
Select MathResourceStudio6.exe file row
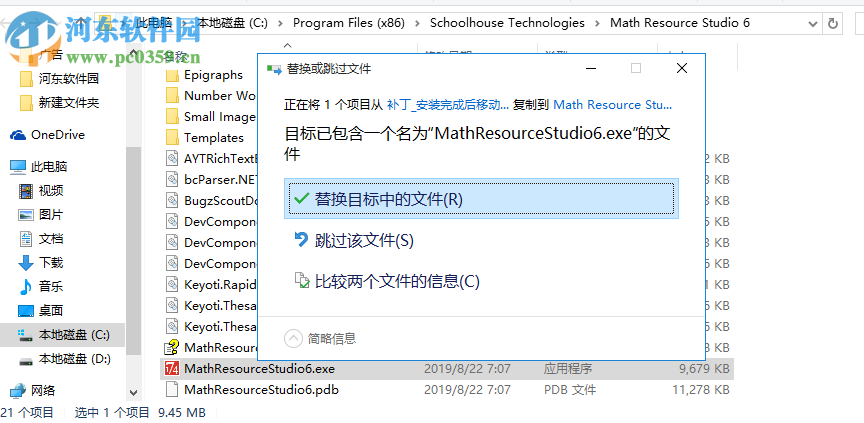[x=446, y=368]
